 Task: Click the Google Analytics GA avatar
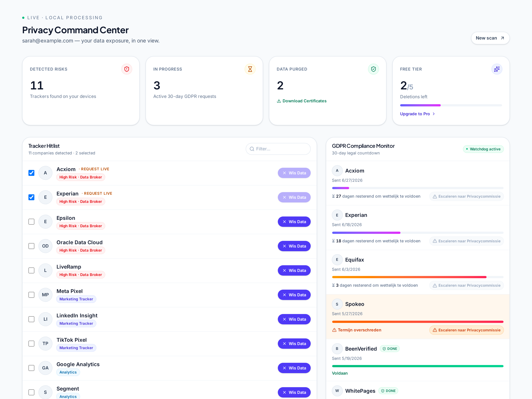(45, 368)
